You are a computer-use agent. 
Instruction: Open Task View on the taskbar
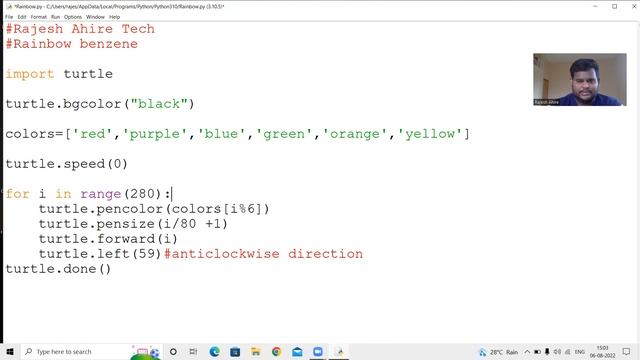[193, 351]
